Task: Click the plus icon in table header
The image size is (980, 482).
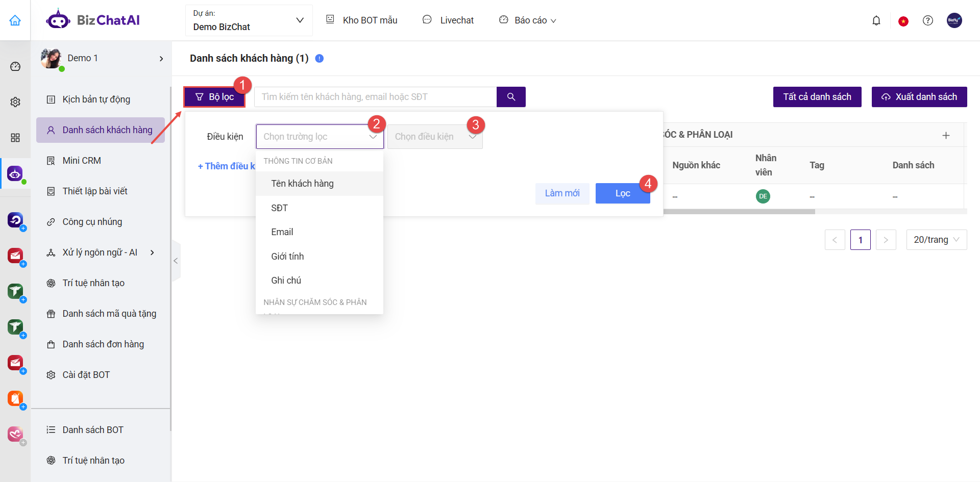Action: pos(946,135)
